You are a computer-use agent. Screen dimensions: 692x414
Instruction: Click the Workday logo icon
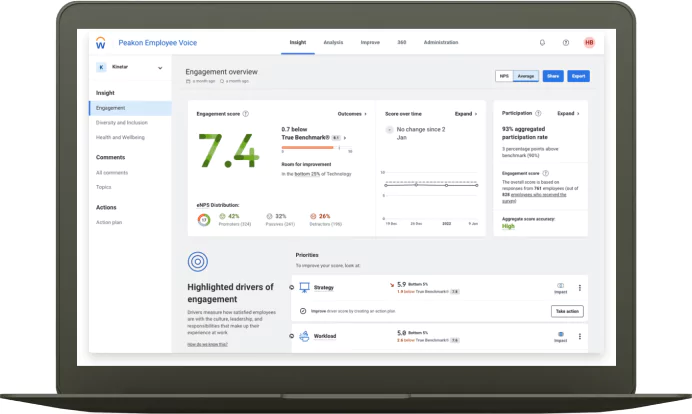click(x=101, y=43)
